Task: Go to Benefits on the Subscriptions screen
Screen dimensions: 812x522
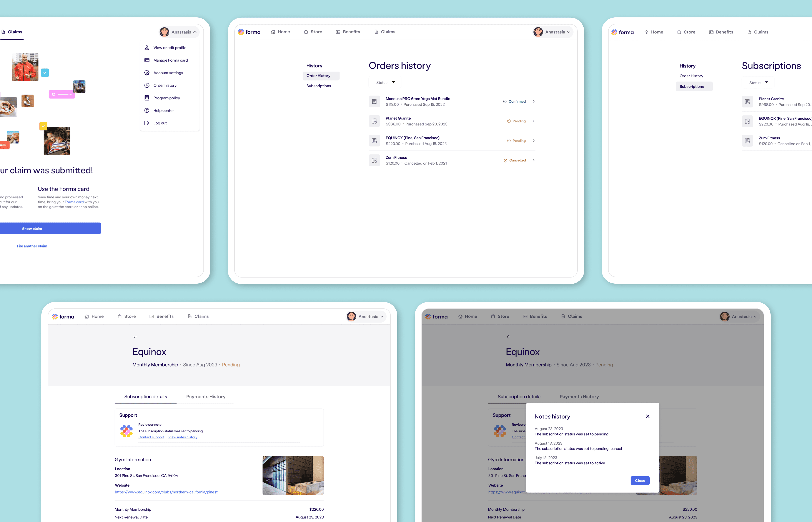Action: (x=721, y=32)
